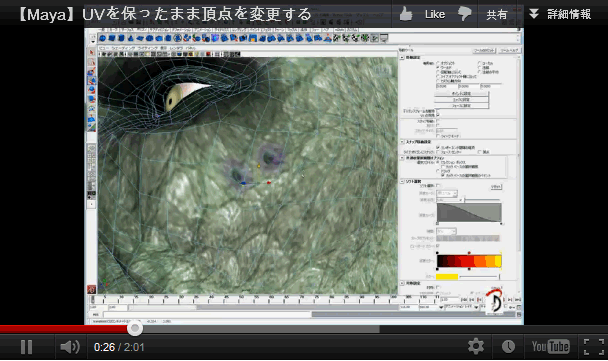Image resolution: width=608 pixels, height=361 pixels.
Task: Expand the 詳細情報 details arrow
Action: coord(534,14)
